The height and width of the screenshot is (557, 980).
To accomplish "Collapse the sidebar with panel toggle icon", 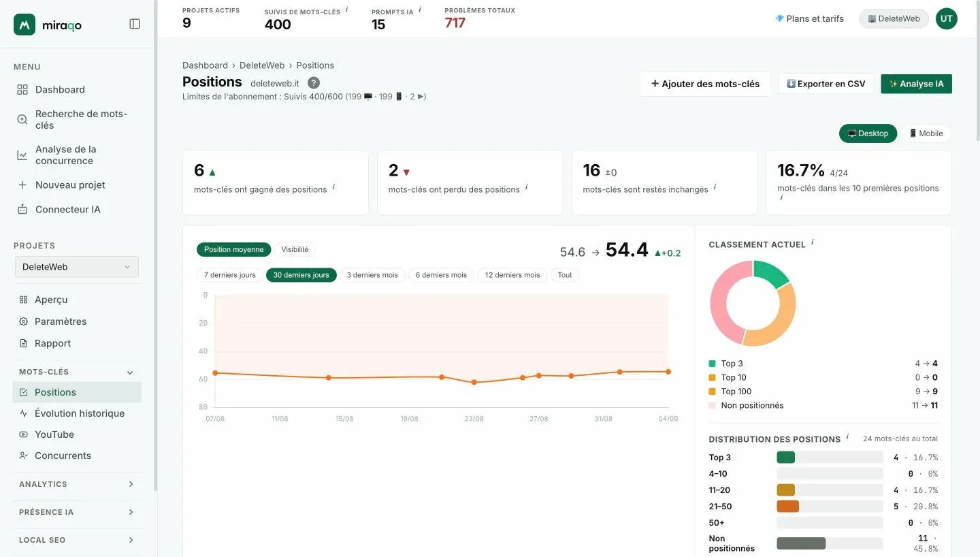I will (135, 24).
